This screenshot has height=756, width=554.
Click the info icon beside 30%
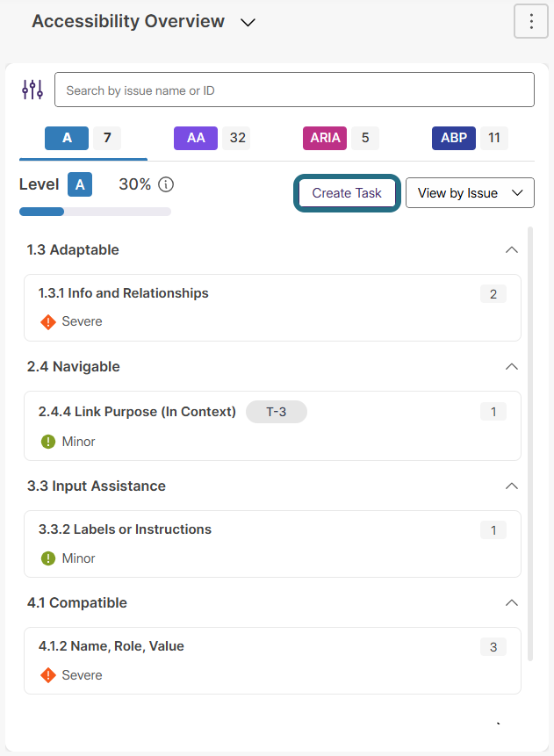click(x=166, y=184)
